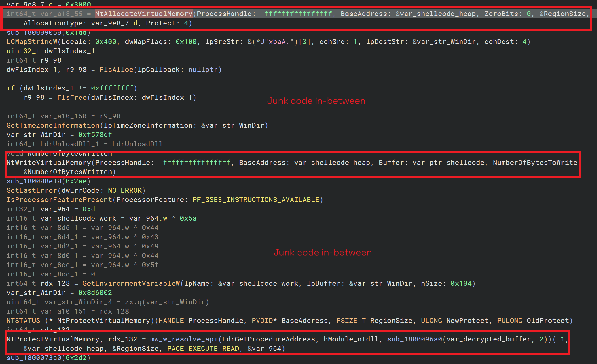Click IsProcessorFeaturePresent function name
This screenshot has width=597, height=364.
[x=59, y=200]
